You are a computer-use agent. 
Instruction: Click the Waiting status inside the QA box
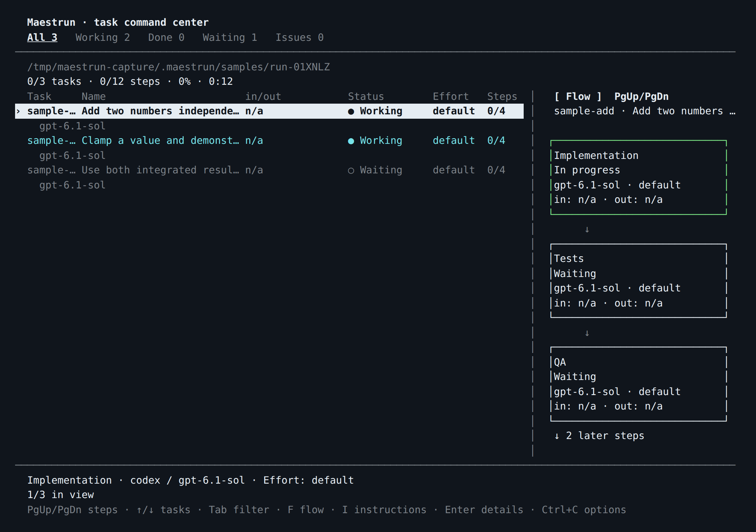pyautogui.click(x=575, y=377)
